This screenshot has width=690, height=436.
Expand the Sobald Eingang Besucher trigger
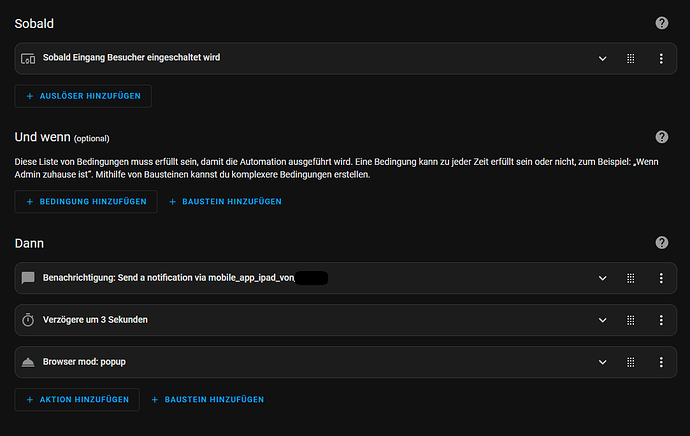click(602, 59)
